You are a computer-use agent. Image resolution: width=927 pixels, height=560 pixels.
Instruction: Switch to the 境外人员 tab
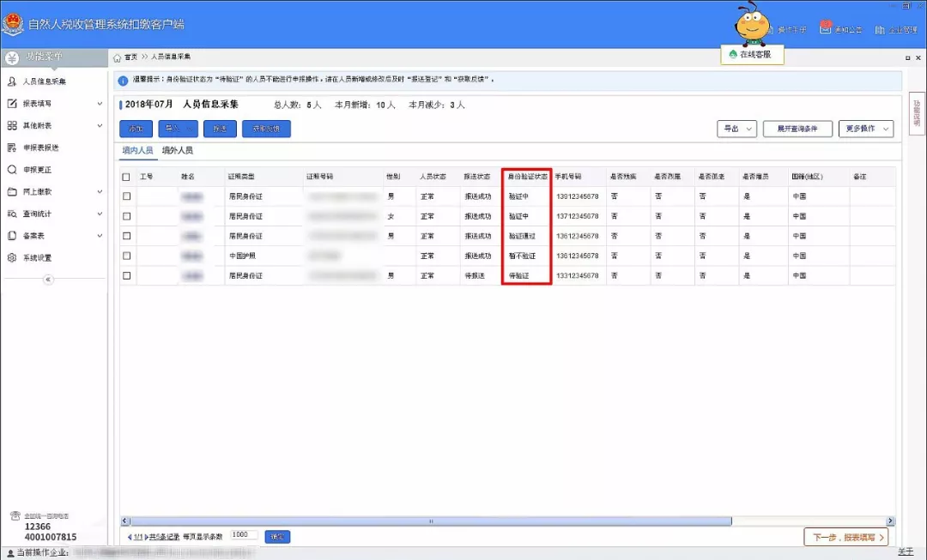(178, 150)
